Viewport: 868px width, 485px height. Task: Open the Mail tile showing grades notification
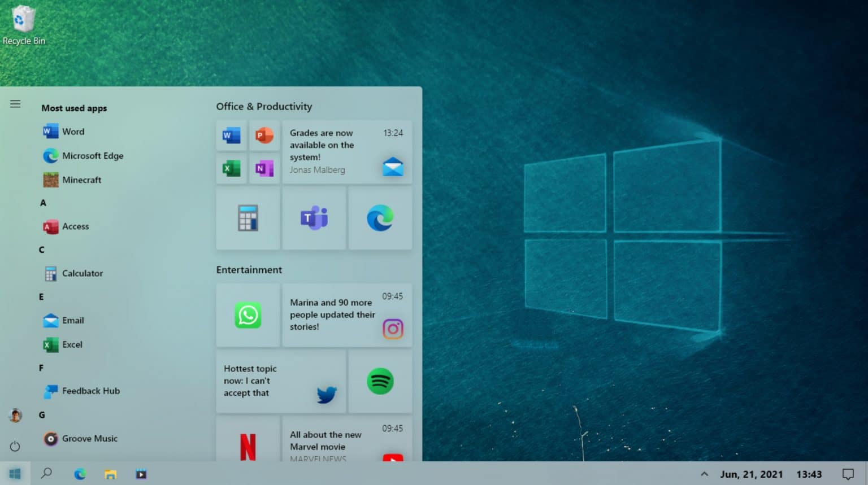tap(347, 152)
